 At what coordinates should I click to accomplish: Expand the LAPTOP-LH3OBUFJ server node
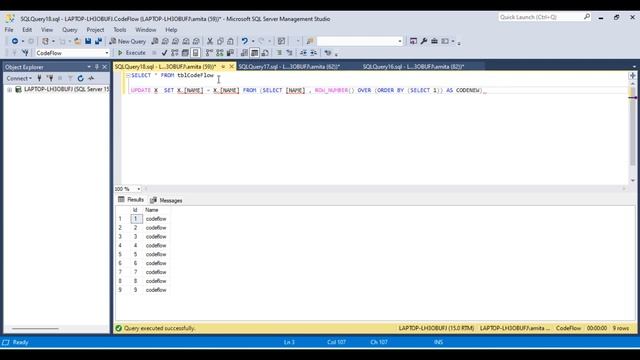(10, 89)
